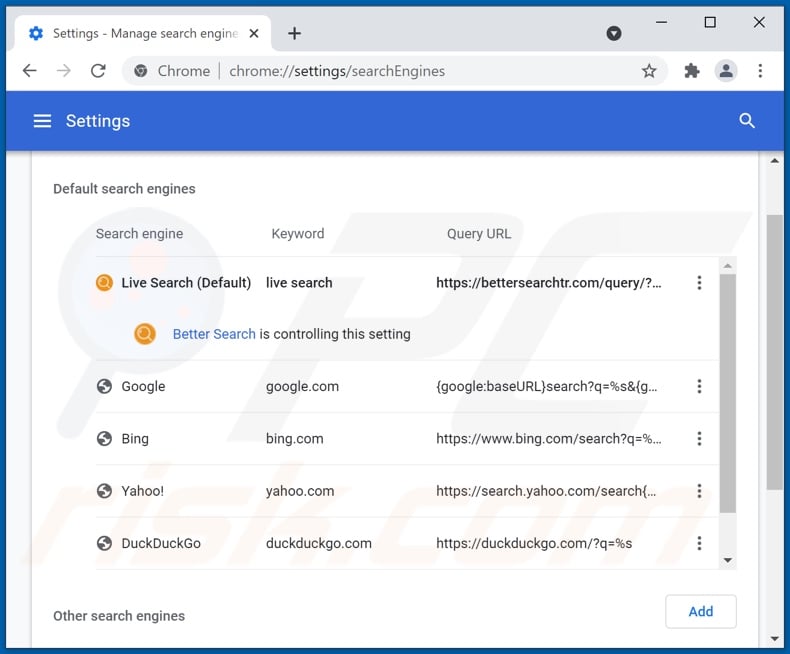This screenshot has height=654, width=790.
Task: Click the google.com keyword
Action: tap(302, 386)
